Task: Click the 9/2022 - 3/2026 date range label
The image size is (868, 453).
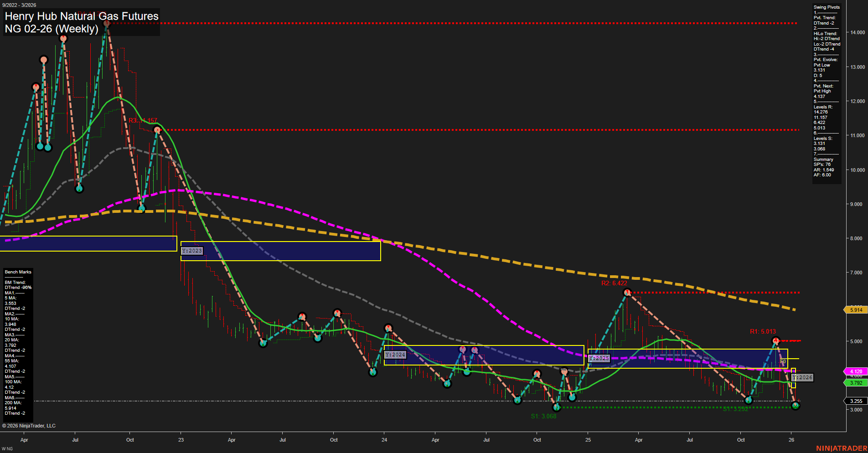Action: point(18,5)
